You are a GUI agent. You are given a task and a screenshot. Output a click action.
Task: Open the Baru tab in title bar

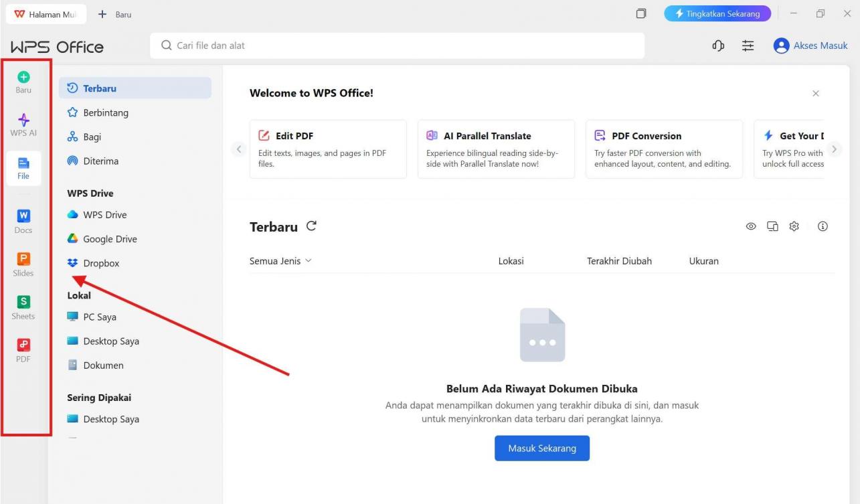(116, 14)
